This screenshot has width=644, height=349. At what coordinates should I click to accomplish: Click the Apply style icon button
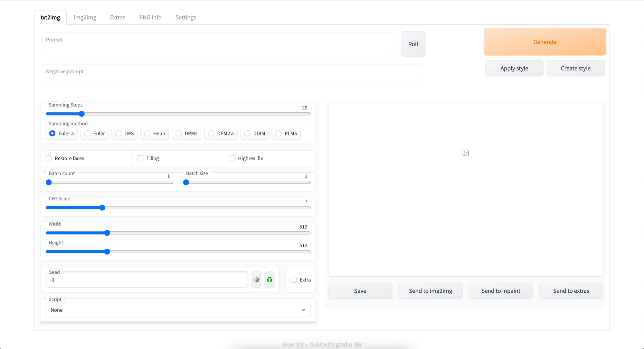514,68
